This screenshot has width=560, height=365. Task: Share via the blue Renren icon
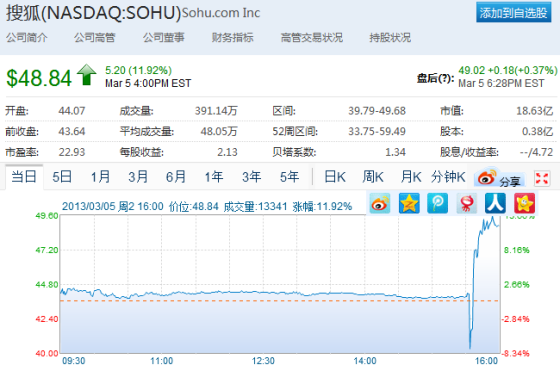495,203
